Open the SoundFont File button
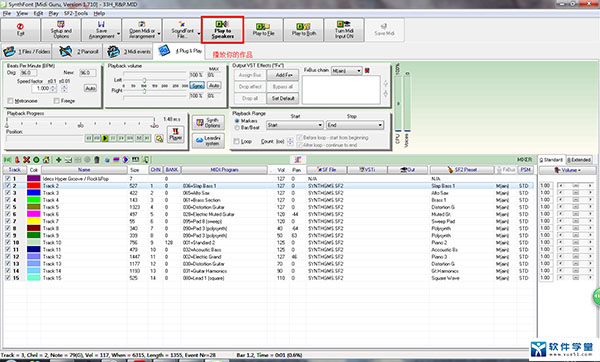Viewport: 600px width, 362px height. coord(182,29)
